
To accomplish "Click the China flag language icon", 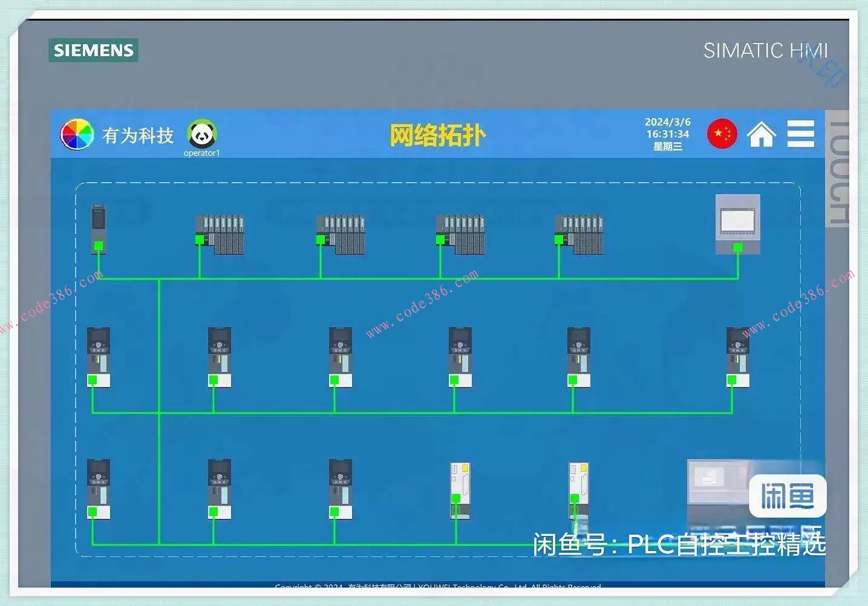I will pyautogui.click(x=722, y=134).
